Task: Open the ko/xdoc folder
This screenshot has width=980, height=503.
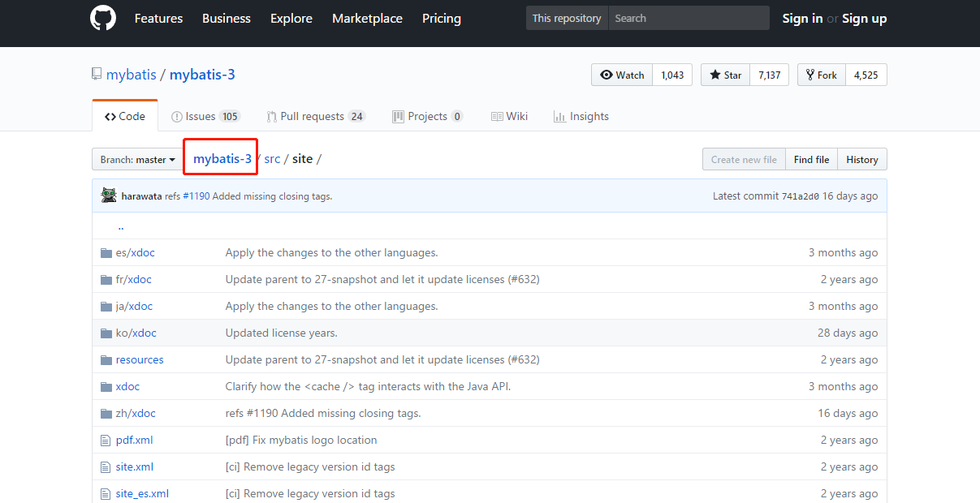Action: click(x=136, y=333)
